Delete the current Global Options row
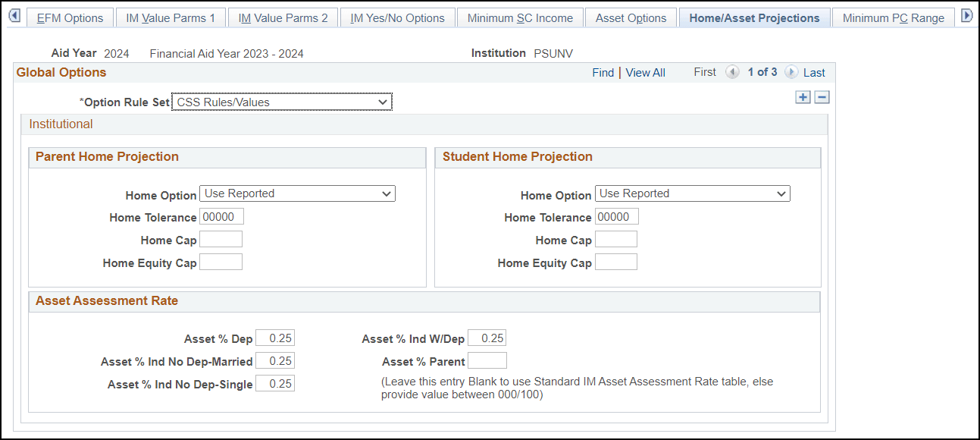This screenshot has width=980, height=440. (x=822, y=96)
